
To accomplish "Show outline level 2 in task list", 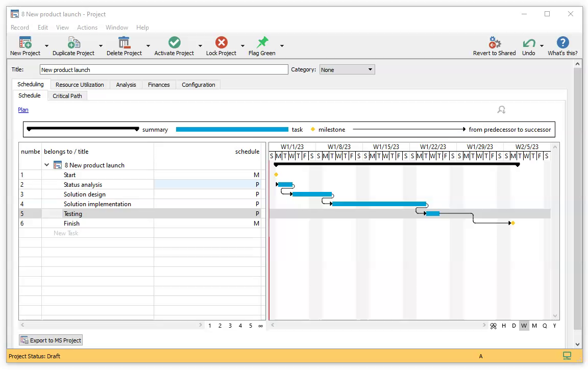I will point(220,326).
